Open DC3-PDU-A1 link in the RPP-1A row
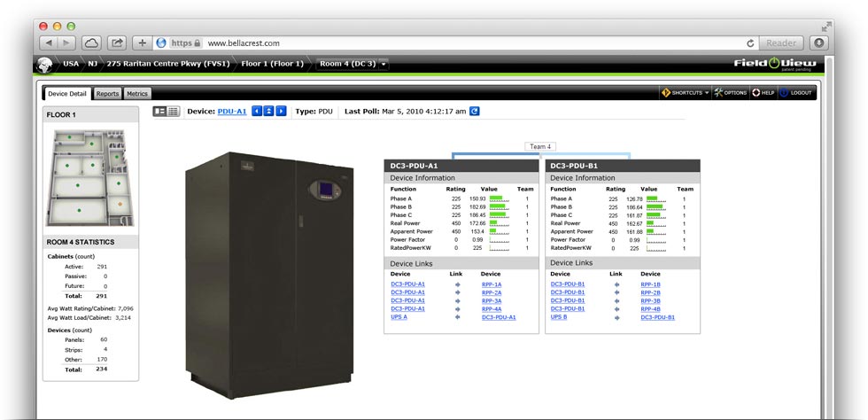 tap(408, 284)
